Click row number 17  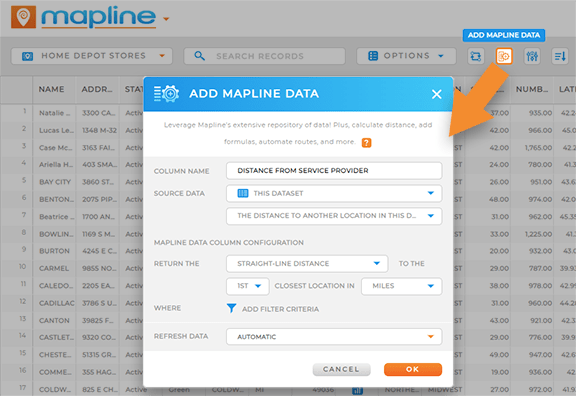coord(22,387)
